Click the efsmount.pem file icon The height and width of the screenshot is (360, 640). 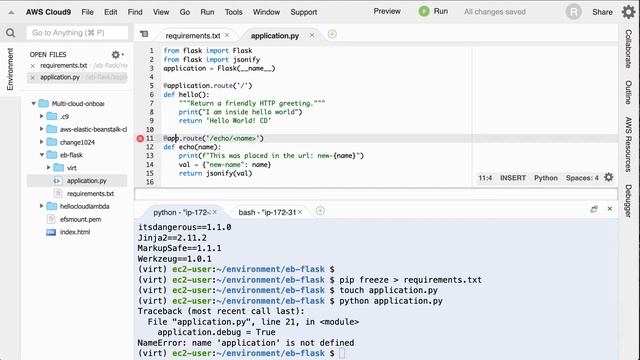coord(51,219)
